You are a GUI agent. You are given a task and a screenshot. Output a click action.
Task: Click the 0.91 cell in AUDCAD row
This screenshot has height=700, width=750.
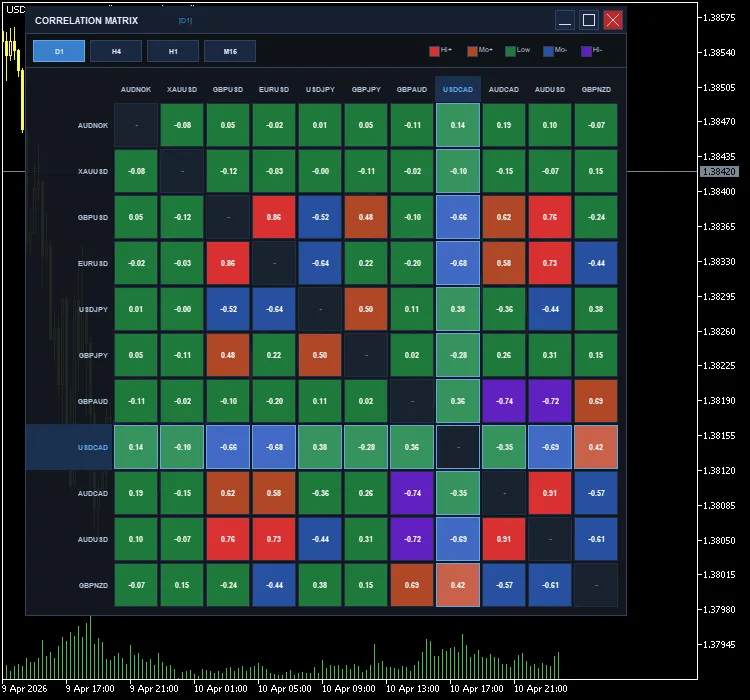(x=550, y=493)
